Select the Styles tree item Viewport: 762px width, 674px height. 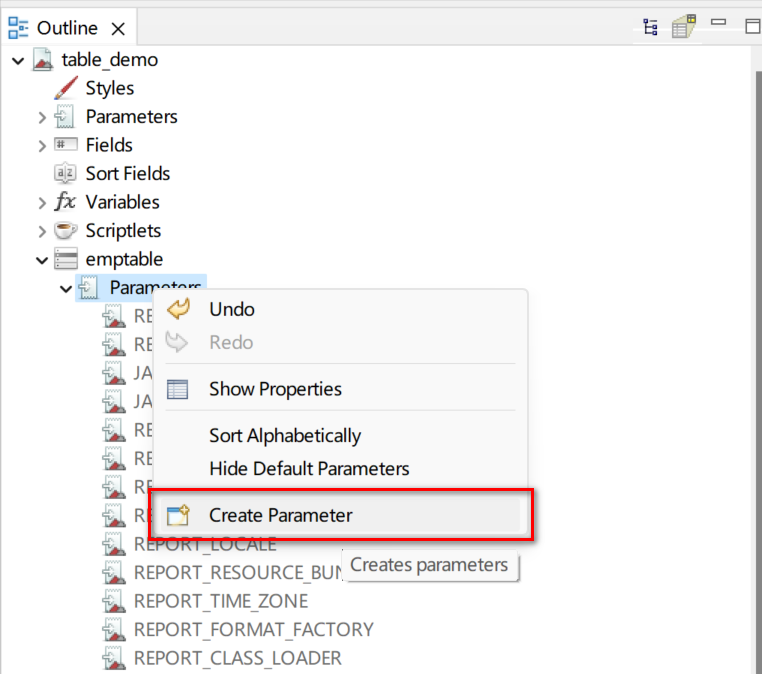[110, 88]
